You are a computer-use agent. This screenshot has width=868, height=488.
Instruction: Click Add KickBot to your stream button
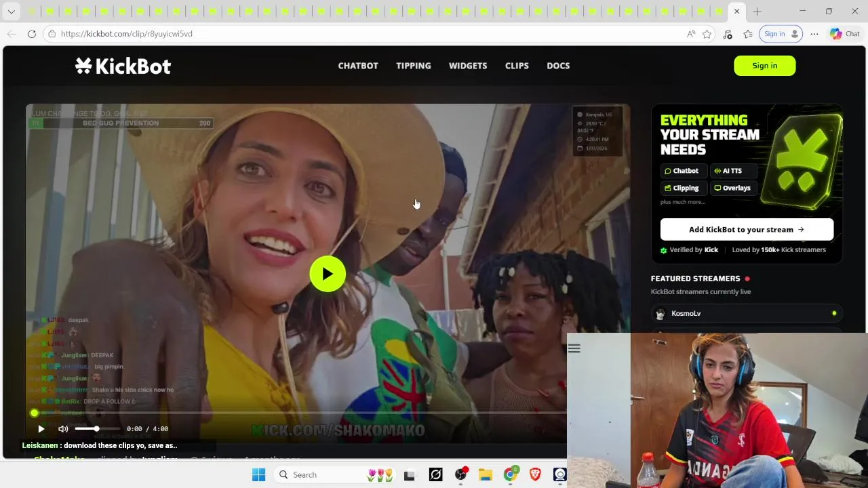click(x=747, y=229)
